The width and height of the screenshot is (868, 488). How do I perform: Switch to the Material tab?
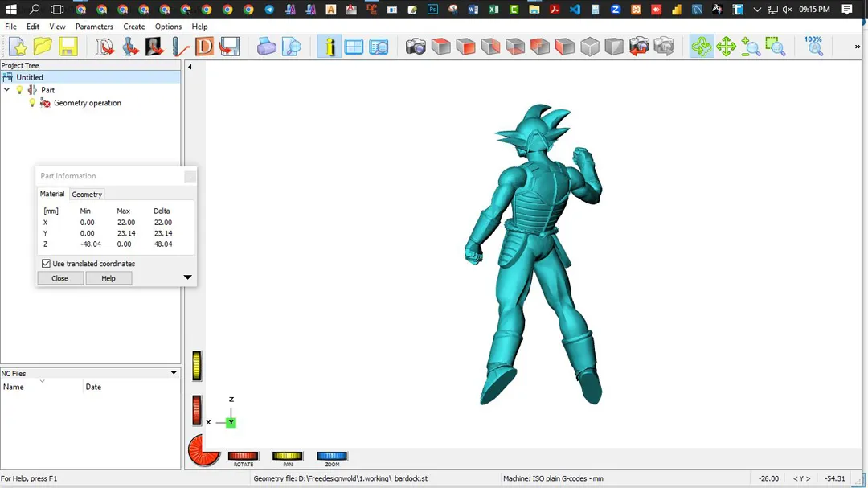pyautogui.click(x=52, y=194)
